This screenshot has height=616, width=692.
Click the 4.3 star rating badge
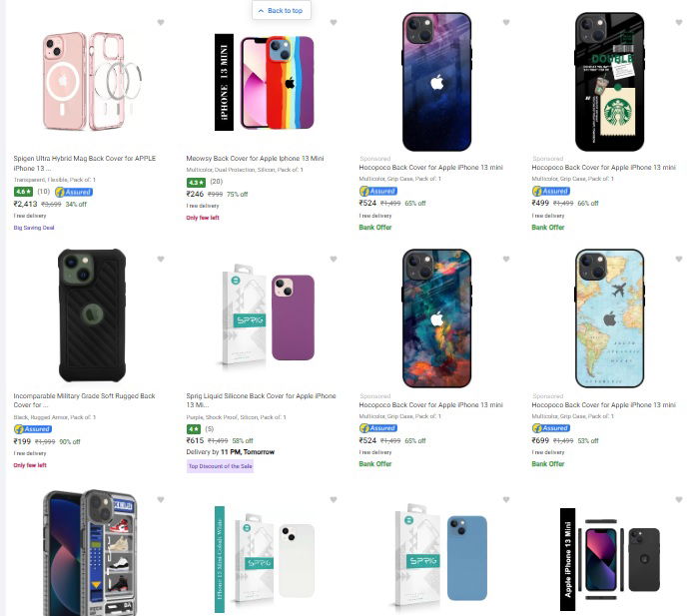(x=196, y=182)
